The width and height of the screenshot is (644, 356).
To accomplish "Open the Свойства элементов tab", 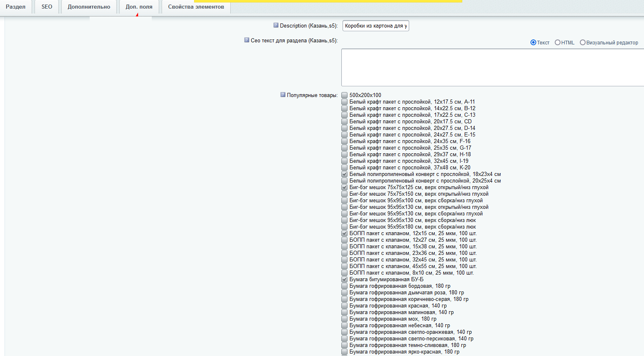I will 196,7.
